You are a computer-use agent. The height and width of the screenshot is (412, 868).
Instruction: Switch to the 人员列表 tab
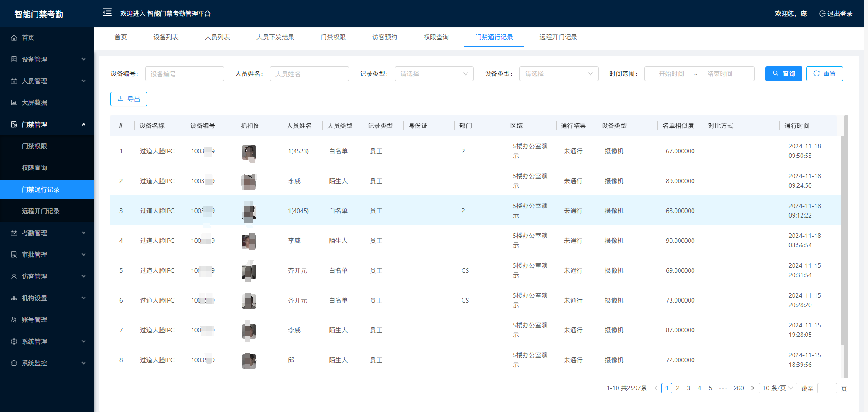(x=217, y=37)
